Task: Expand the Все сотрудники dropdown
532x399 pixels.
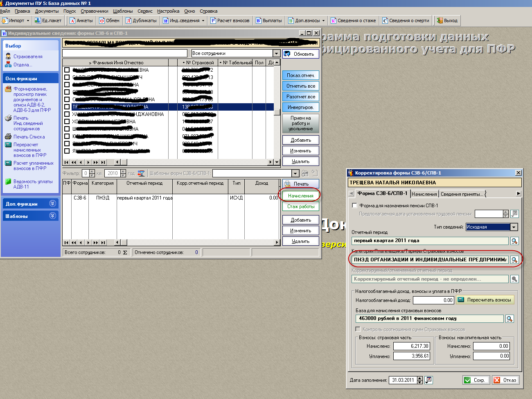Action: coord(276,53)
